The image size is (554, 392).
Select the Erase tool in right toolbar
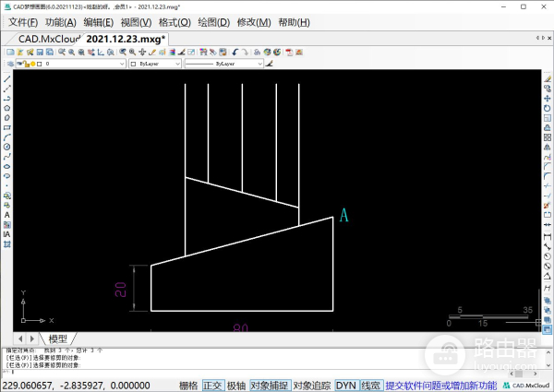pyautogui.click(x=548, y=77)
